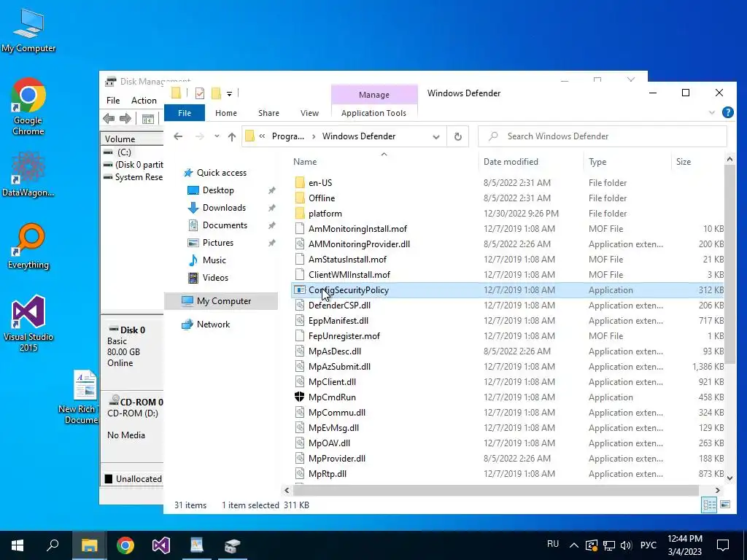Open Customize Quick Access Toolbar dropdown

[x=229, y=94]
